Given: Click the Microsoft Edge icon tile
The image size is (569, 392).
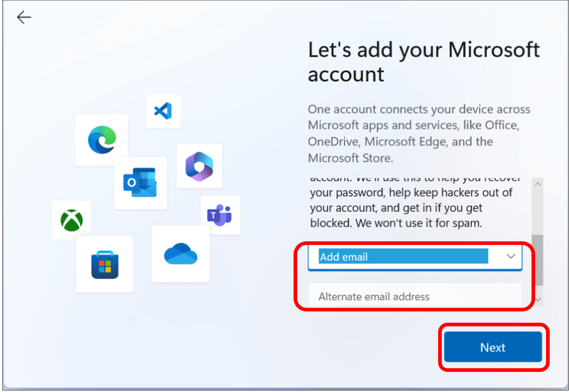Looking at the screenshot, I should tap(102, 140).
